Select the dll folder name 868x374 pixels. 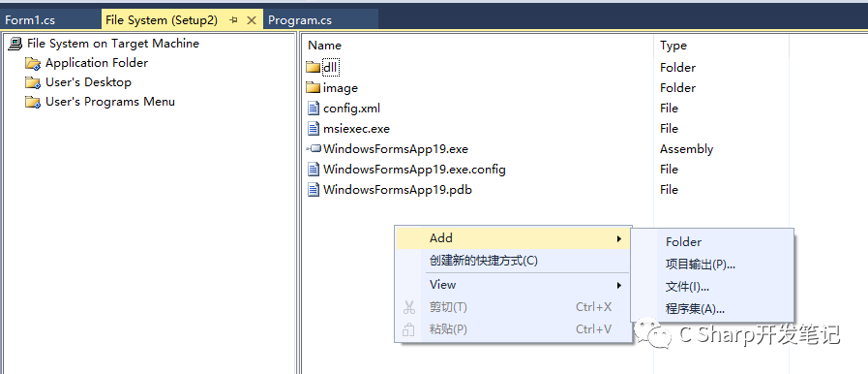(331, 68)
